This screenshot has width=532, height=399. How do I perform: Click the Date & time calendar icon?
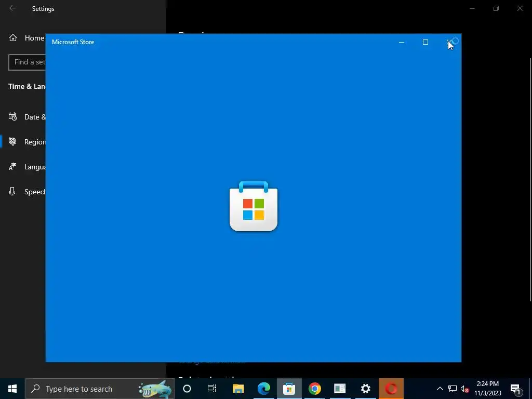coord(12,117)
